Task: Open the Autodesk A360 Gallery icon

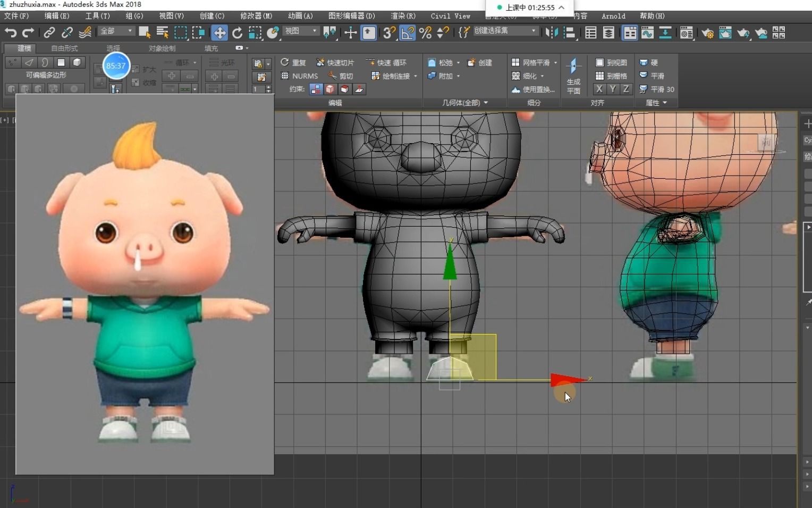Action: 779,33
